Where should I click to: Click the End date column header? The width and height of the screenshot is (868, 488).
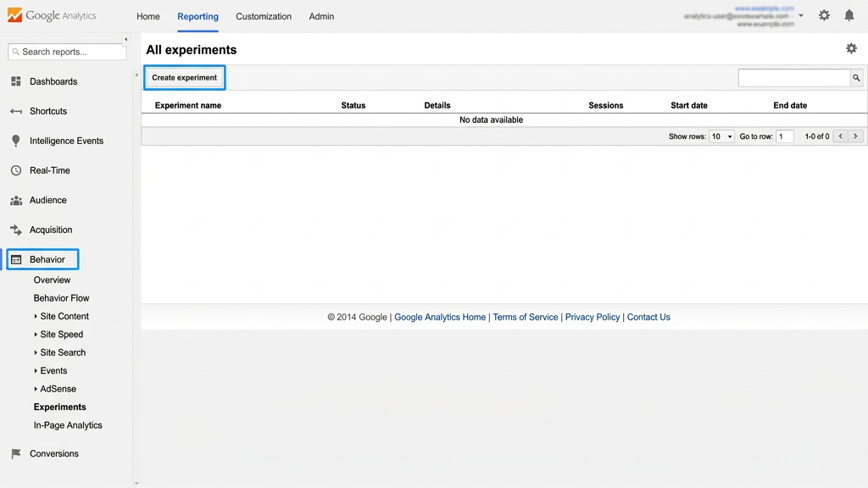coord(790,106)
